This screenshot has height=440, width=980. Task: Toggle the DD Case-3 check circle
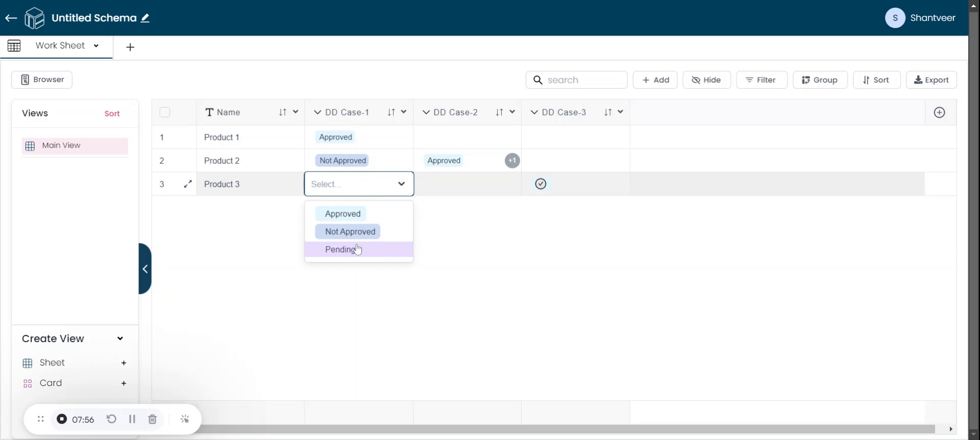(x=541, y=184)
